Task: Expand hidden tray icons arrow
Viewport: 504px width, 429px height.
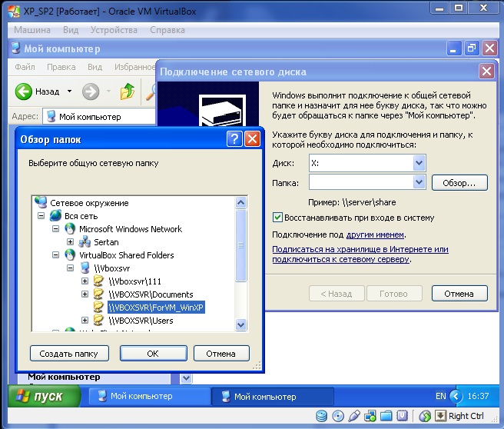Action: 456,396
